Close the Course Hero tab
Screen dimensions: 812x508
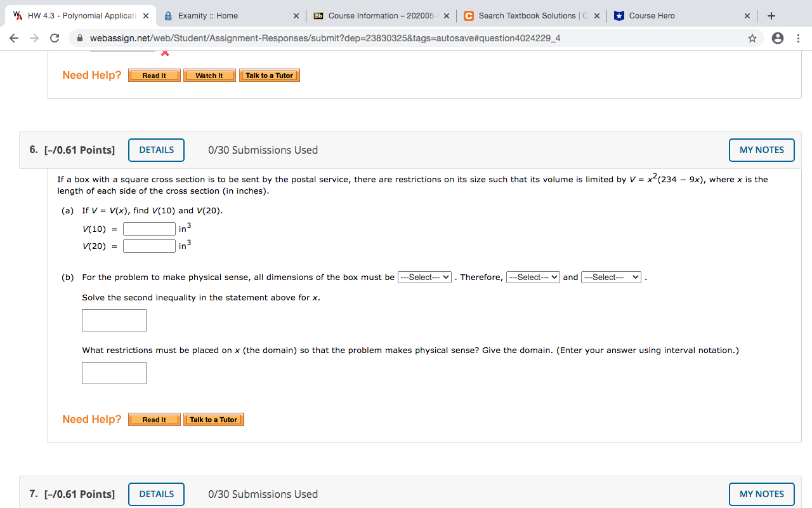(x=747, y=16)
